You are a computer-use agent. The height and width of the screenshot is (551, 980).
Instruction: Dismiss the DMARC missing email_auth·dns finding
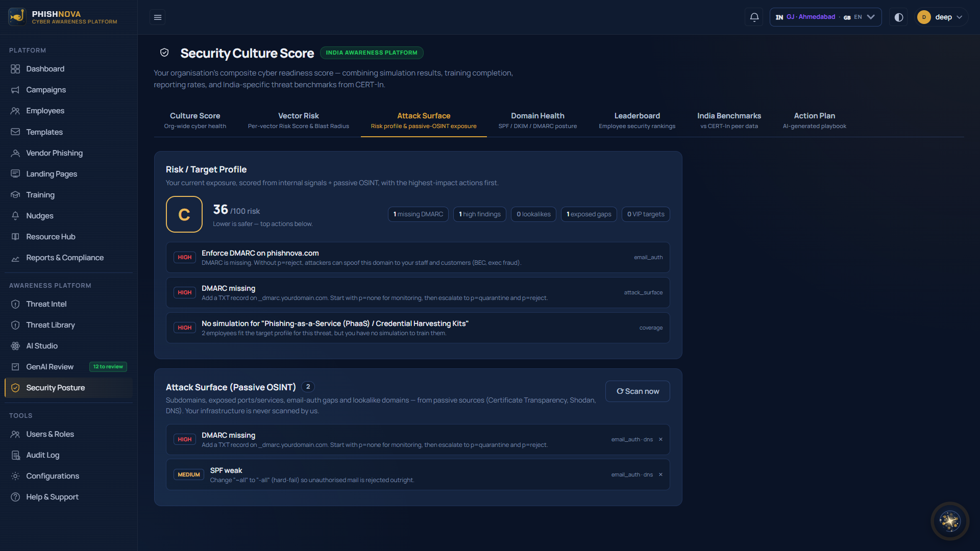[660, 439]
